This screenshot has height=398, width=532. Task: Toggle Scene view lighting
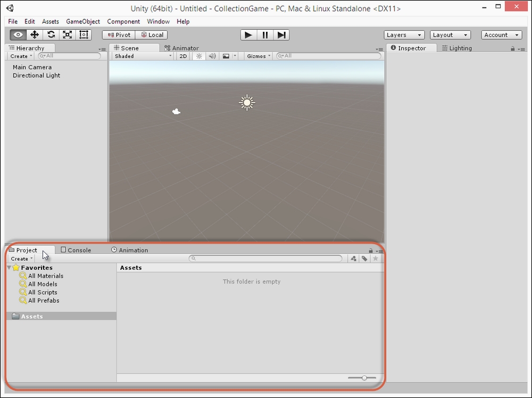click(198, 56)
